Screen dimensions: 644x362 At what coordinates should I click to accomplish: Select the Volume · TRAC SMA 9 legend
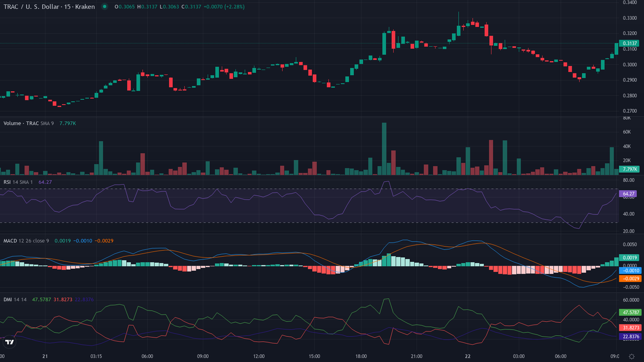(x=30, y=123)
